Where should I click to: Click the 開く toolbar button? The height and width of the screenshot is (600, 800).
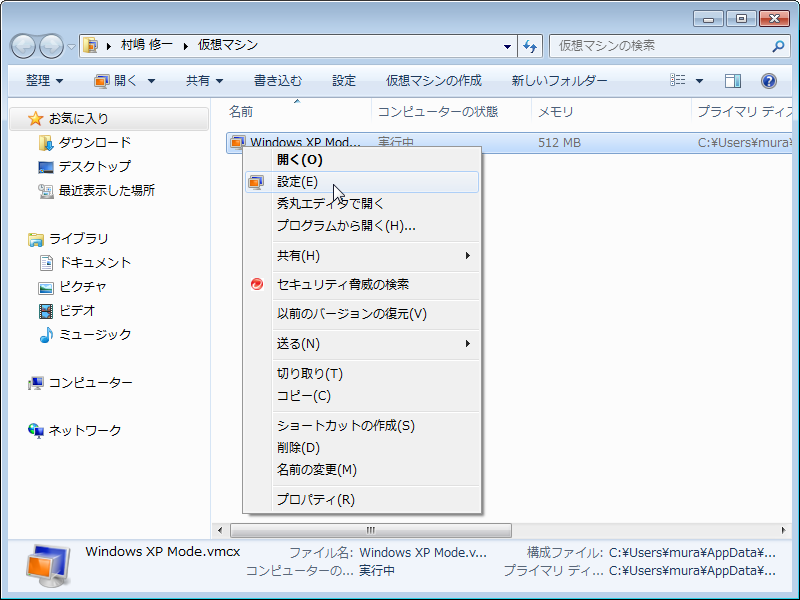pos(116,81)
